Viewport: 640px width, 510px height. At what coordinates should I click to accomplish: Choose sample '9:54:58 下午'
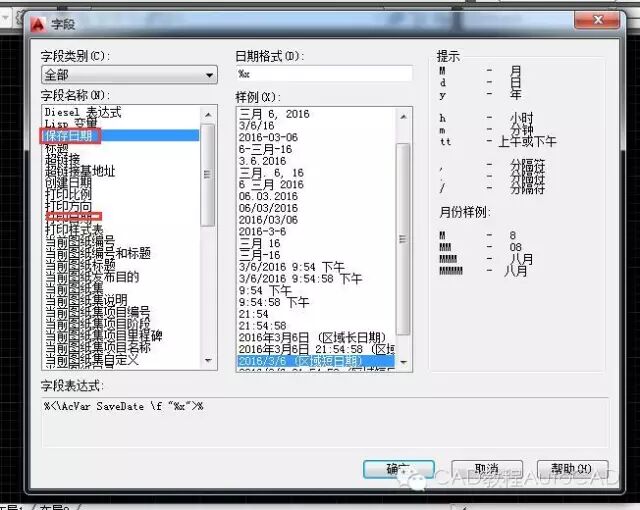click(274, 303)
